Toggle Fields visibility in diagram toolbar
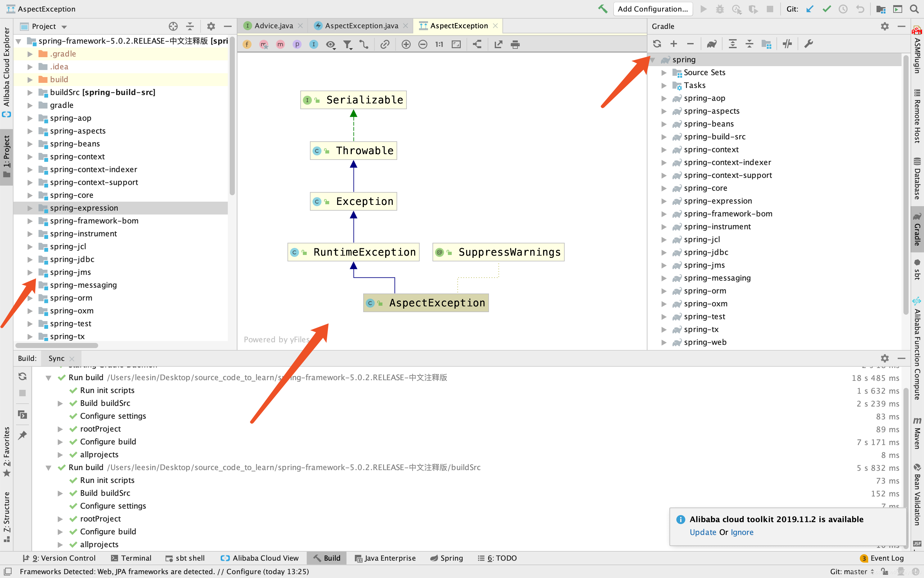924x578 pixels. tap(247, 44)
